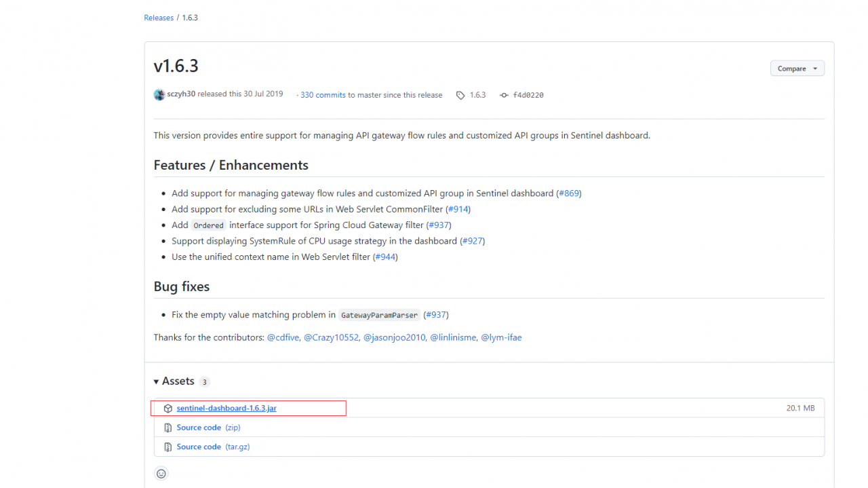Open the f4d0220 commit hash
The height and width of the screenshot is (488, 868).
tap(528, 95)
